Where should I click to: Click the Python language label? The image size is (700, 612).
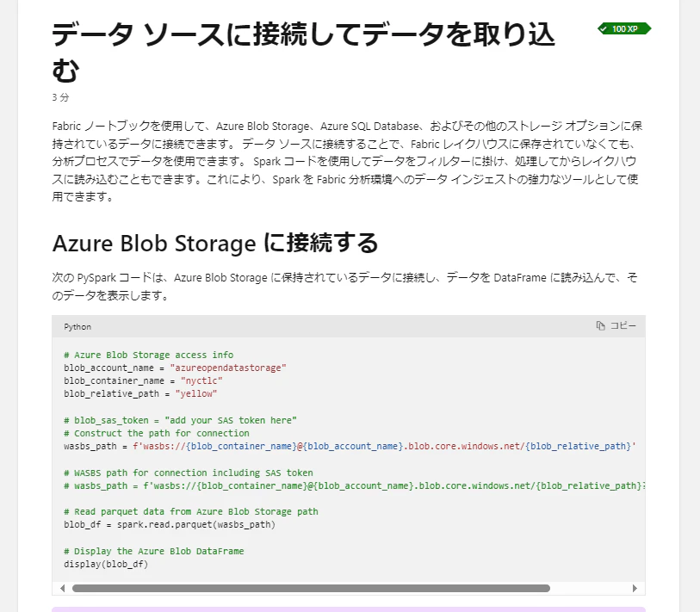coord(77,327)
